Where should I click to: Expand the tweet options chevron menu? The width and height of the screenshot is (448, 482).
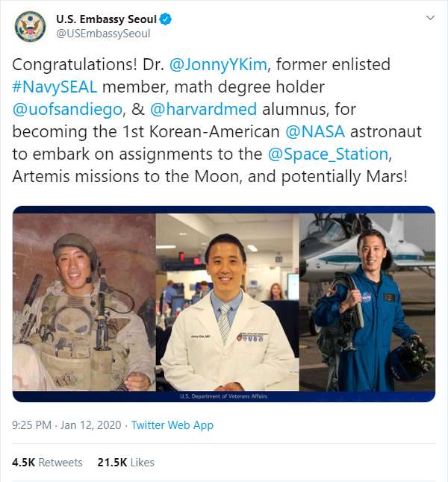429,17
